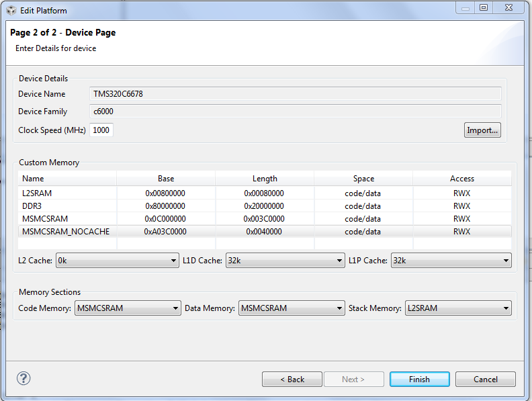Click the MSMCSRAM_NOCACHE row's RWX cell
The height and width of the screenshot is (401, 532).
[x=461, y=232]
